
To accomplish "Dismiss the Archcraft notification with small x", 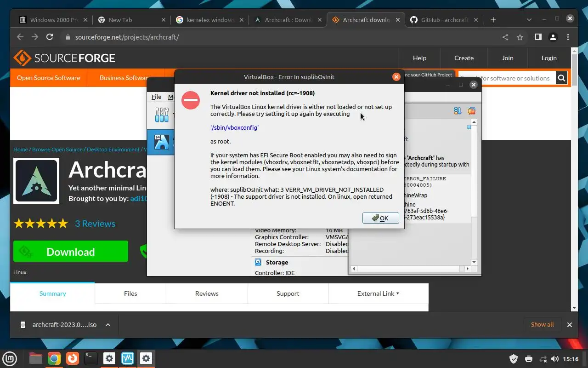I will click(469, 127).
